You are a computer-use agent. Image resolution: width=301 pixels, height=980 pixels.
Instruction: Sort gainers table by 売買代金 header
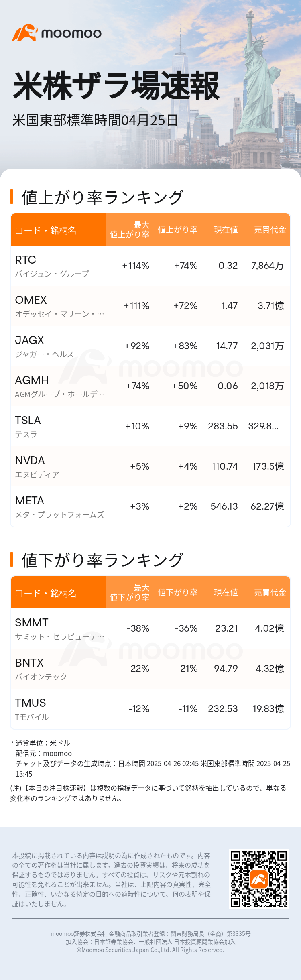tap(270, 230)
